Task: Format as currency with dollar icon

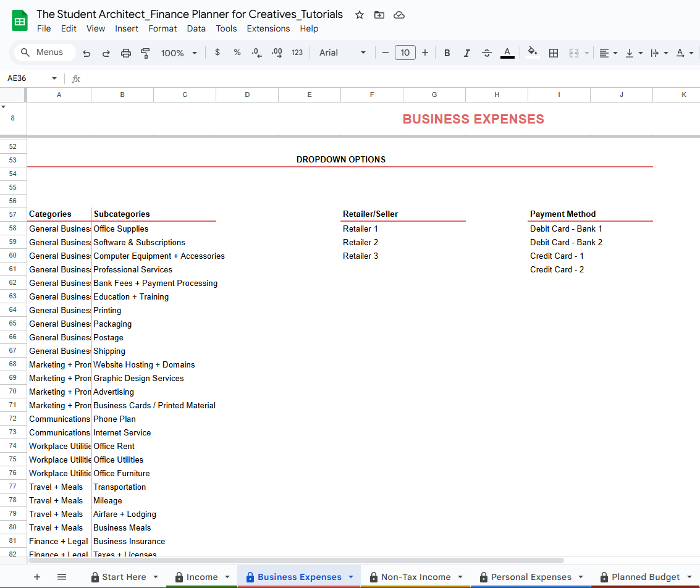Action: 217,52
